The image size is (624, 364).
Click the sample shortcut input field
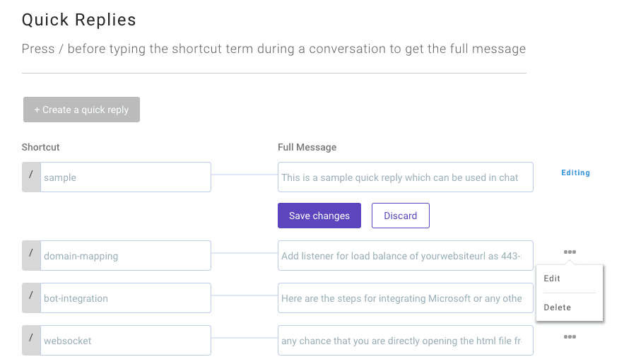(x=126, y=177)
